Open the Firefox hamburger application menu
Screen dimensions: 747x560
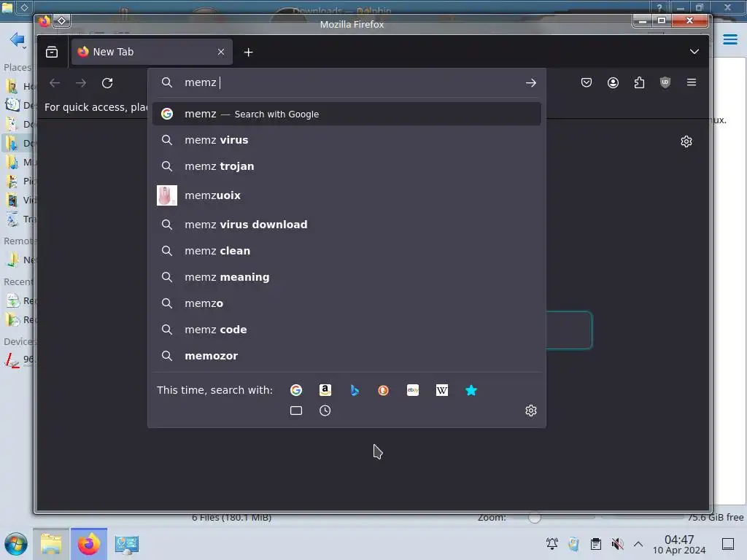pyautogui.click(x=692, y=82)
